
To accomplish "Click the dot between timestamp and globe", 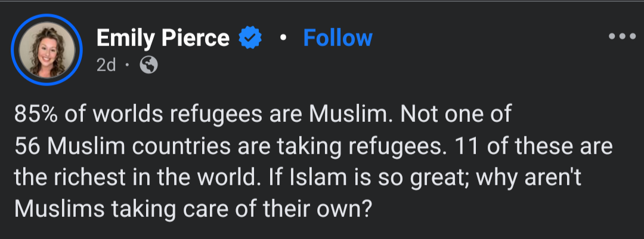I will (x=127, y=66).
